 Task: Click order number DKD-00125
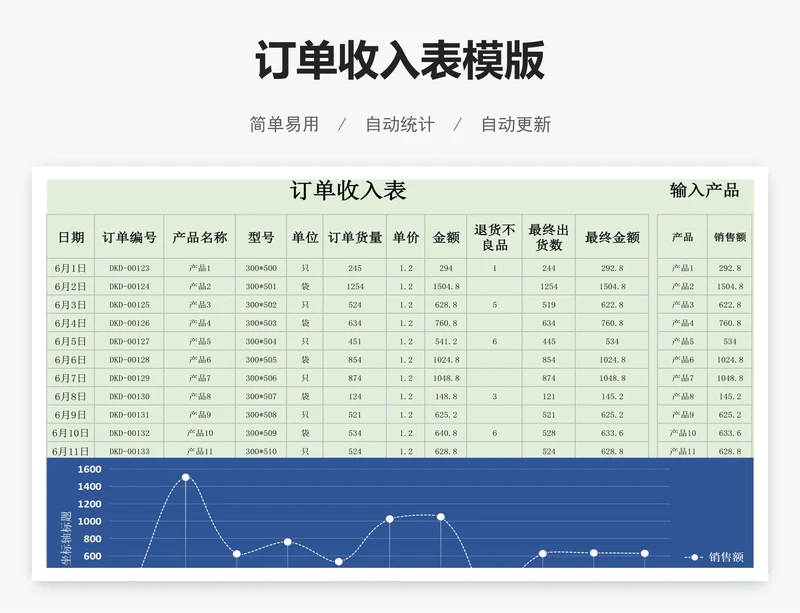click(x=130, y=305)
